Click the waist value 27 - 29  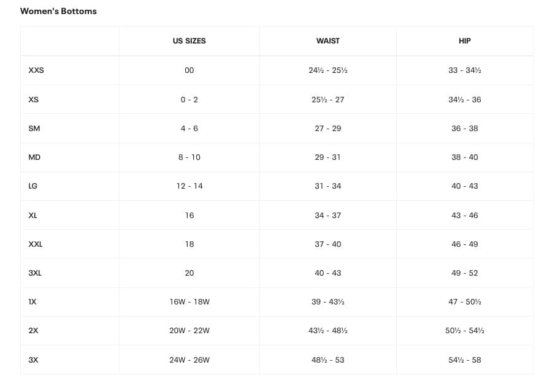tap(327, 129)
